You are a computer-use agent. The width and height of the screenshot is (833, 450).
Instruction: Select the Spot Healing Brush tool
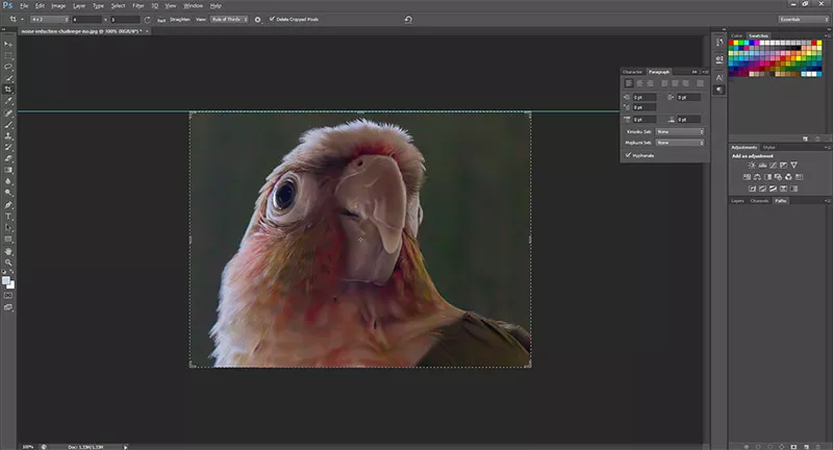8,113
